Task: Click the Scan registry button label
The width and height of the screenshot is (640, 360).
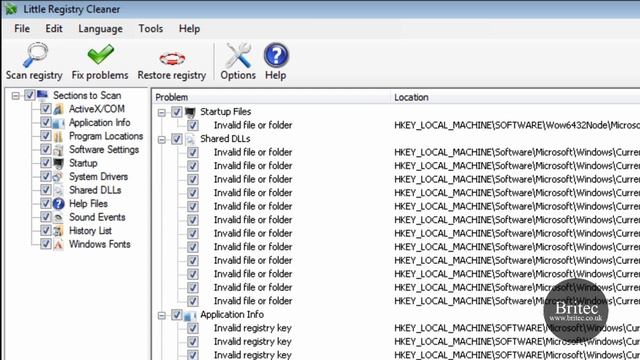Action: [x=34, y=76]
